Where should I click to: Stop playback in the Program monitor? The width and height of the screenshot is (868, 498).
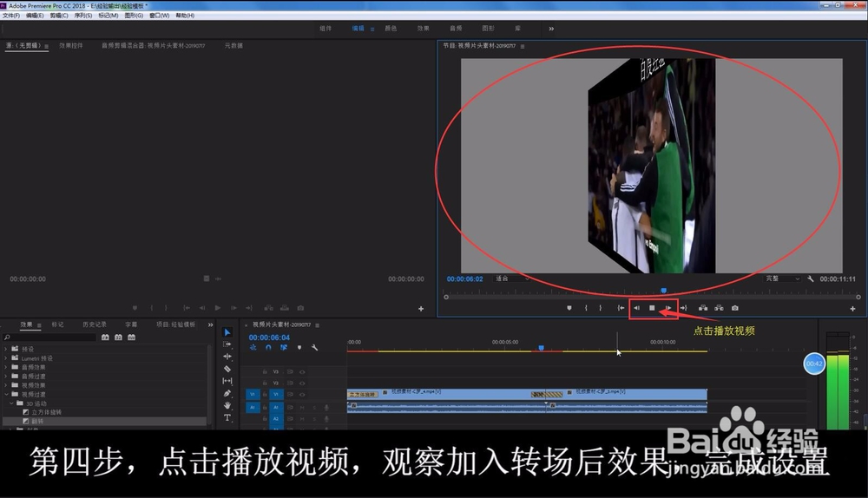click(652, 308)
